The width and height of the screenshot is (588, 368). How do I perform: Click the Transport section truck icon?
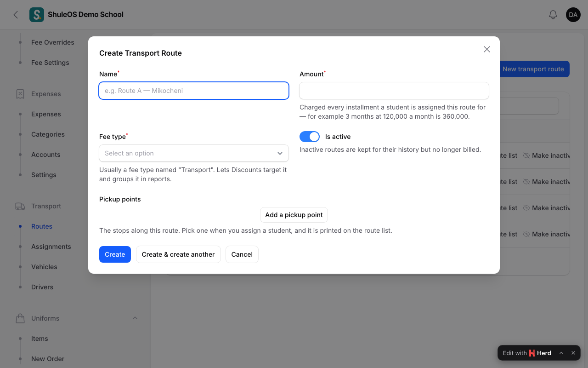[20, 206]
